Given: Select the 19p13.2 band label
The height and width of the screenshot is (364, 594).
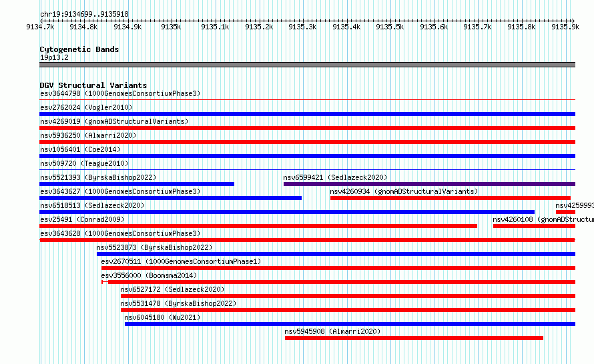Looking at the screenshot, I should pyautogui.click(x=54, y=57).
